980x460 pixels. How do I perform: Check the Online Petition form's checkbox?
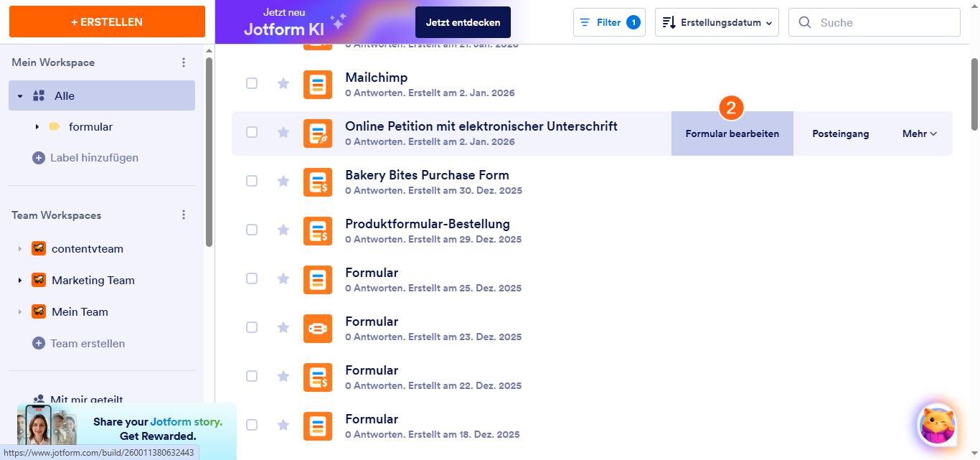coord(252,132)
